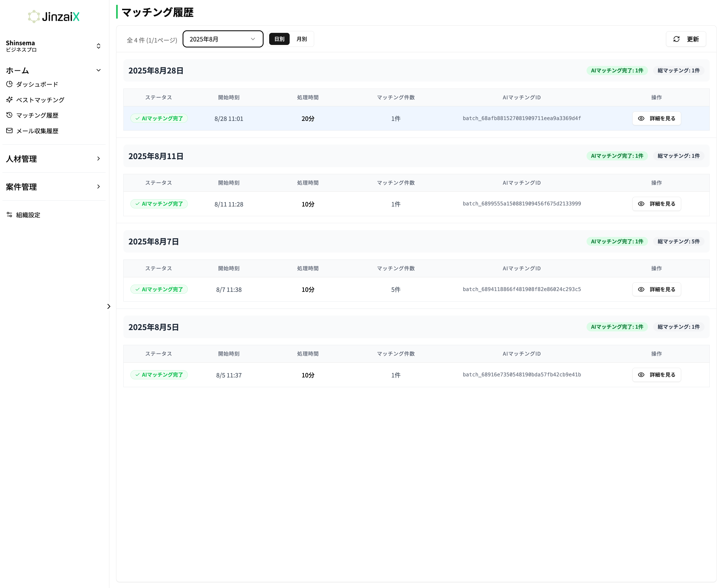Open 組織設定 settings page
The height and width of the screenshot is (588, 721).
(28, 215)
